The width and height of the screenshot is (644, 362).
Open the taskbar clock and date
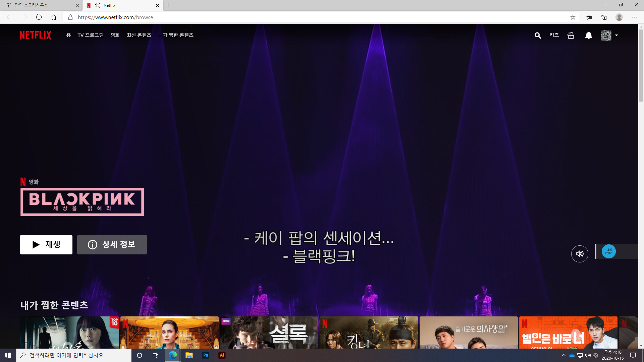(613, 355)
